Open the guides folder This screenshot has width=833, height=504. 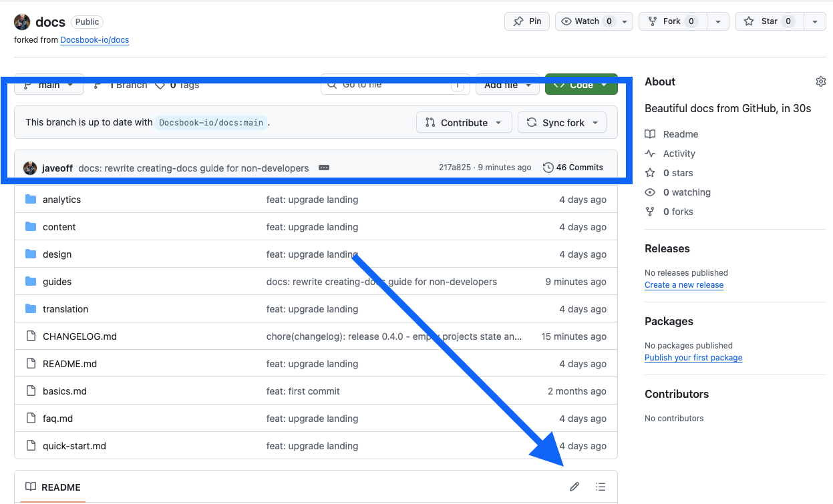[x=57, y=282]
